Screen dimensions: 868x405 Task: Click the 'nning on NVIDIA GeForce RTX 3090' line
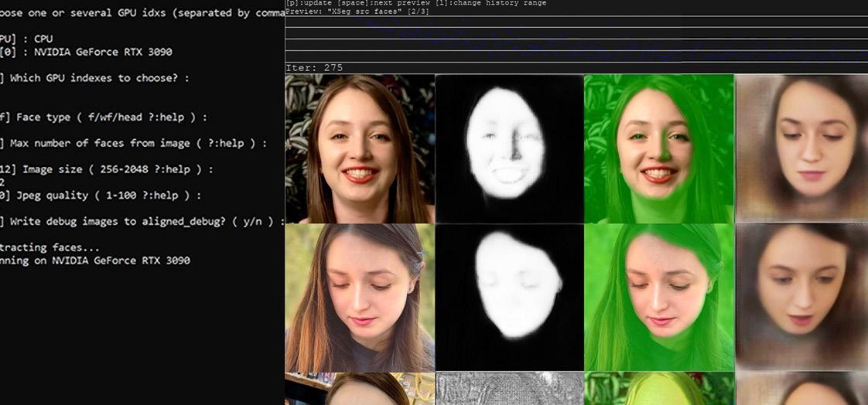point(95,260)
